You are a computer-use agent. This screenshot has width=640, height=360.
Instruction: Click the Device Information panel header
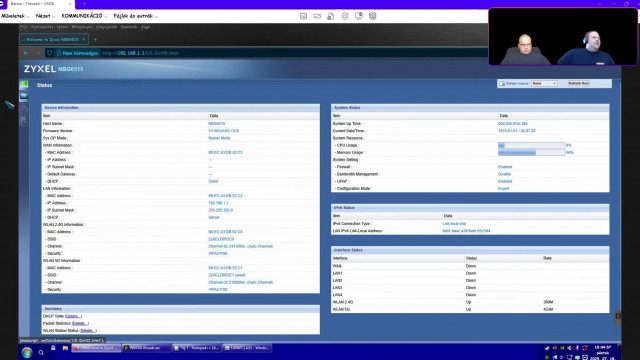(x=180, y=108)
